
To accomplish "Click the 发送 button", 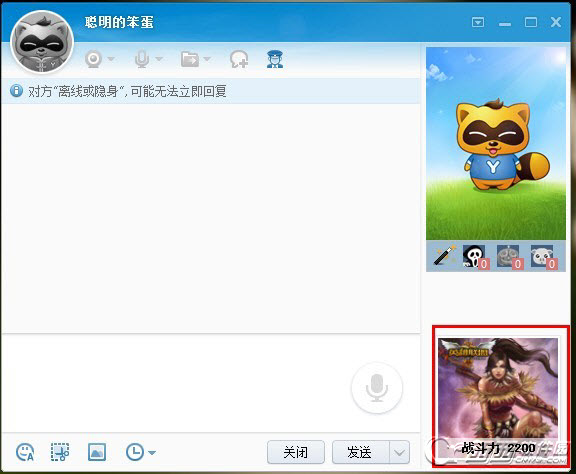I will click(x=360, y=452).
